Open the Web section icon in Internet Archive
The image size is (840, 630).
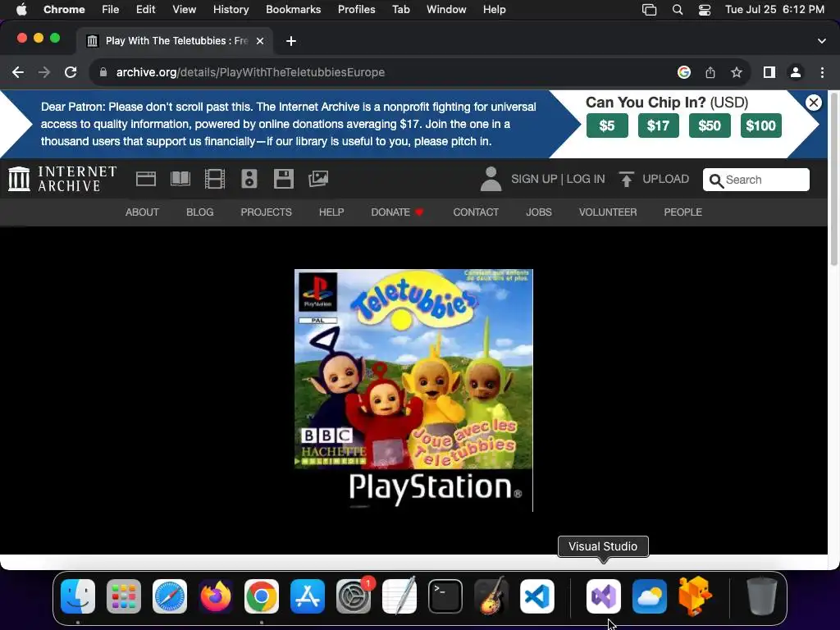tap(146, 179)
